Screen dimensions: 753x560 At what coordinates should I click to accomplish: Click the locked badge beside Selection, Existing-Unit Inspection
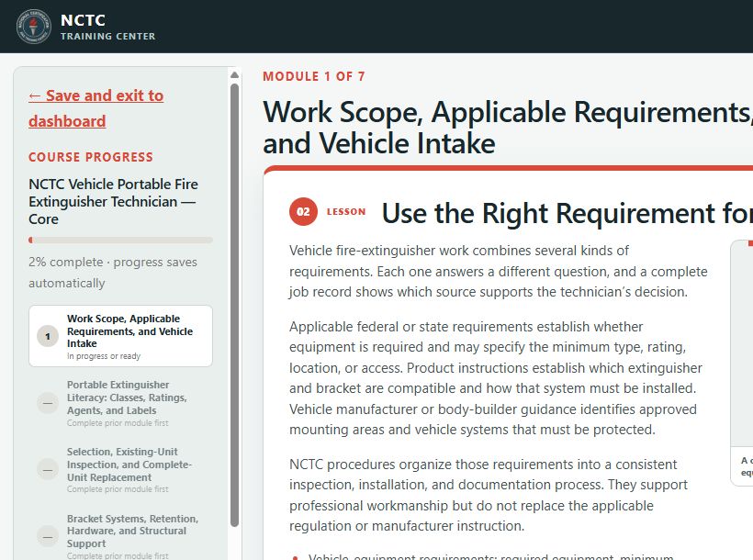(x=48, y=469)
